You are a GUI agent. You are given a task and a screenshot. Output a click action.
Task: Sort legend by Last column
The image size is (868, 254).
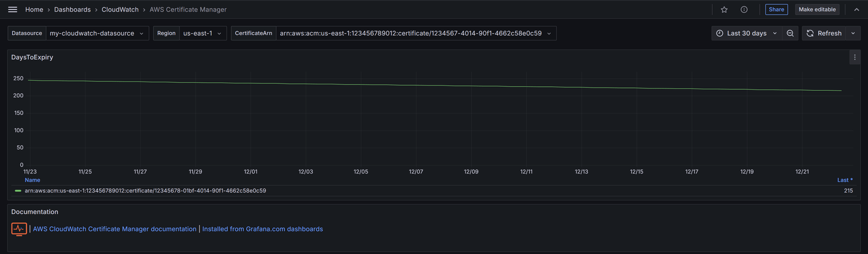845,180
